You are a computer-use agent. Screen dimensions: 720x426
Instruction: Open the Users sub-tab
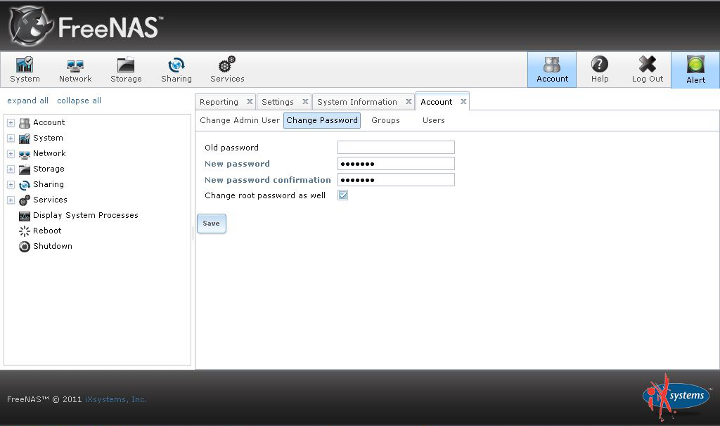433,120
